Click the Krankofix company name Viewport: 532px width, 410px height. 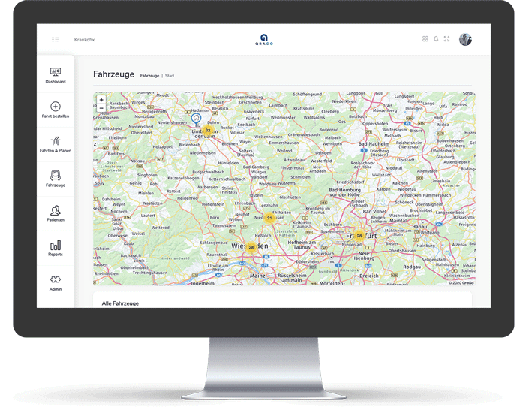[84, 39]
